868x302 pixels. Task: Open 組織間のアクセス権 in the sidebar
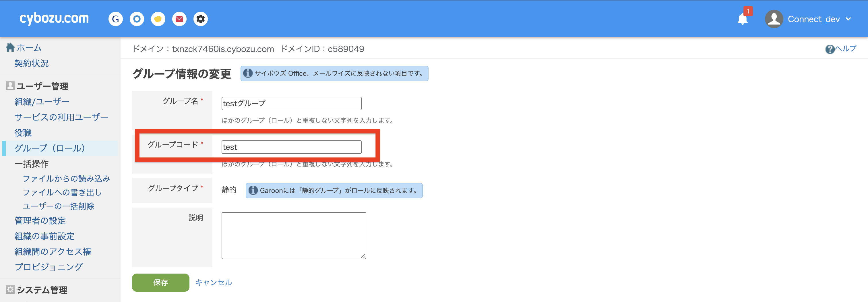point(53,252)
